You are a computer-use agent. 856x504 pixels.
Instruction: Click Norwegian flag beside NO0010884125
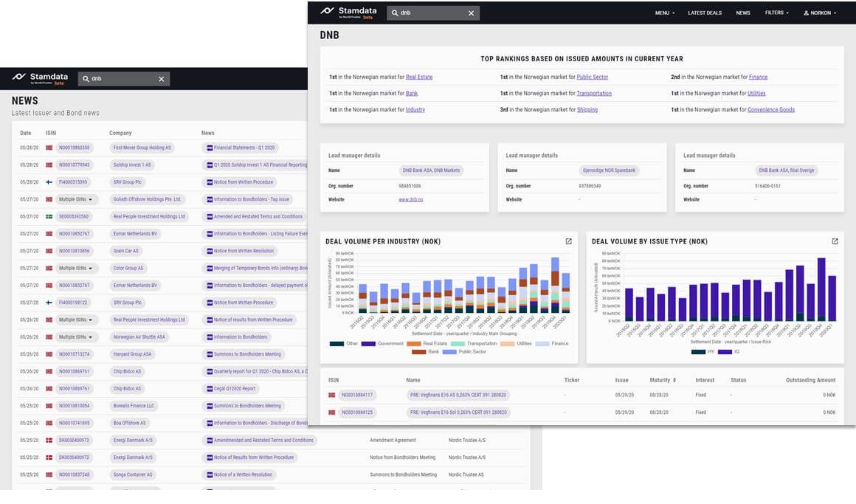(331, 412)
